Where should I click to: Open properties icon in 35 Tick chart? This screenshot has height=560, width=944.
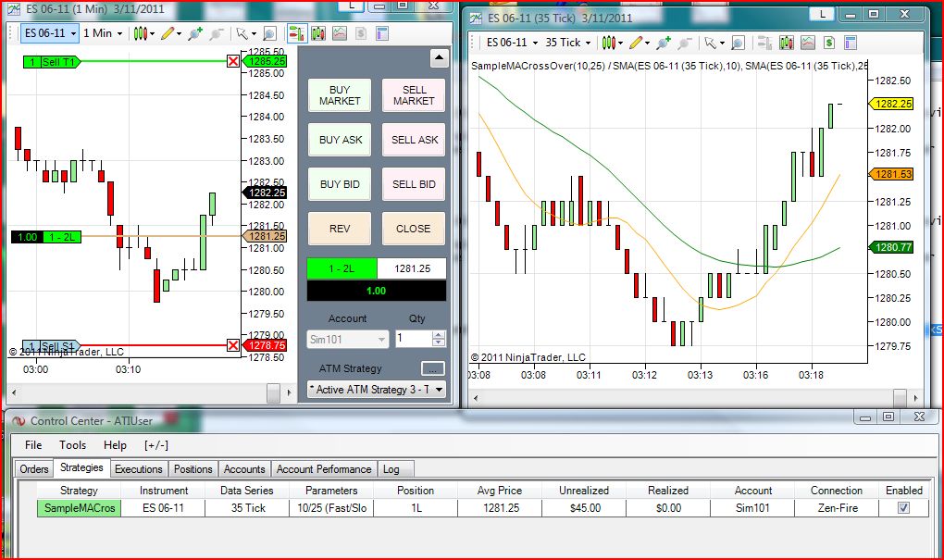point(851,43)
